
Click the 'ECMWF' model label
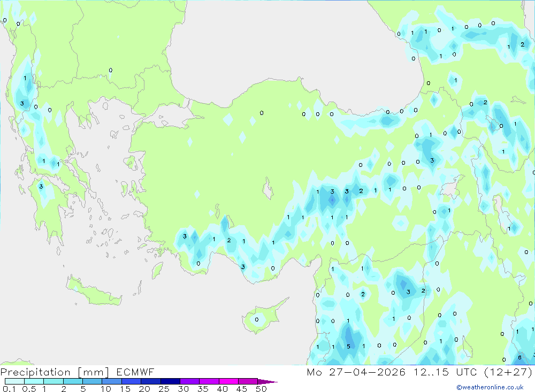(135, 372)
